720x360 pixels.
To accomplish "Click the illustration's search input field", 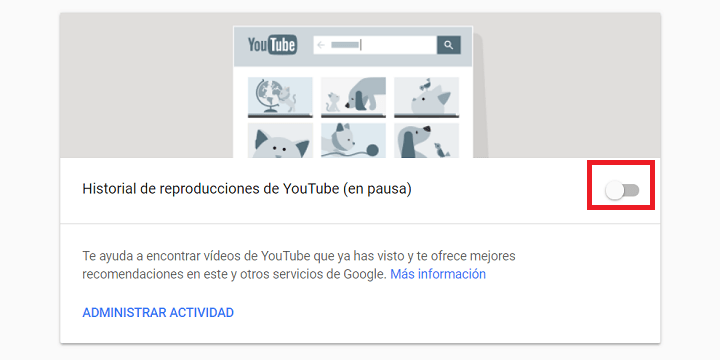I will click(x=375, y=45).
